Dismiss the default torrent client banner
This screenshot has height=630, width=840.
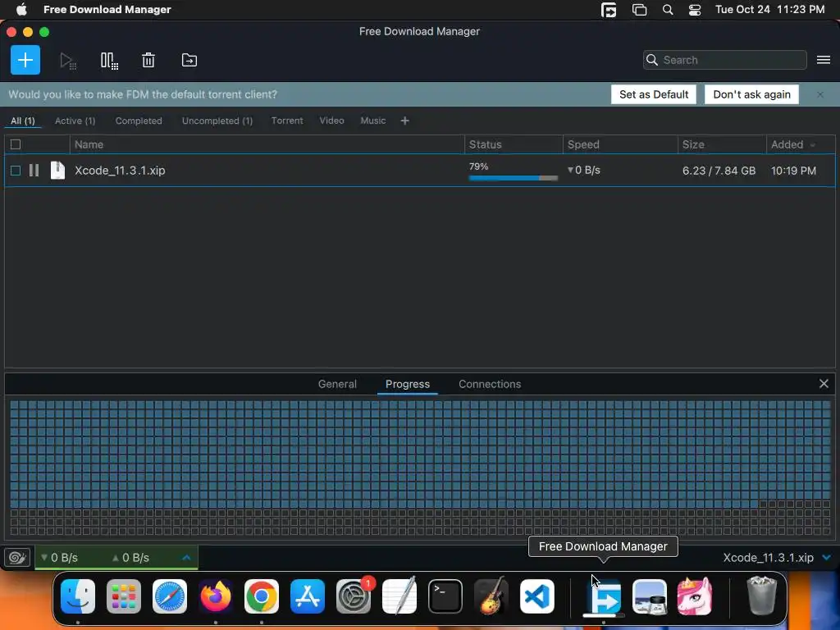(820, 95)
